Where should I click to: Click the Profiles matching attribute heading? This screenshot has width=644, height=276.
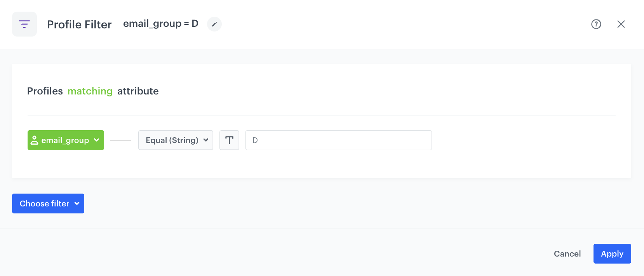coord(92,91)
